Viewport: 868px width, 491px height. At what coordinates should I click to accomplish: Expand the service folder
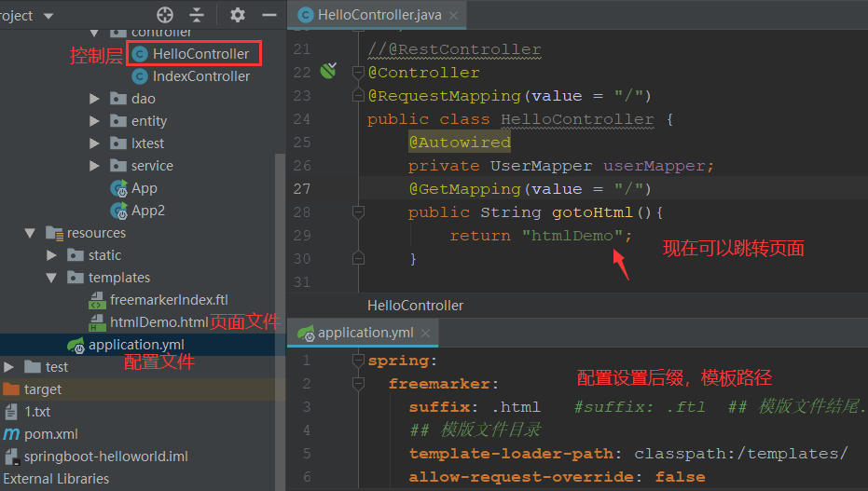coord(94,166)
